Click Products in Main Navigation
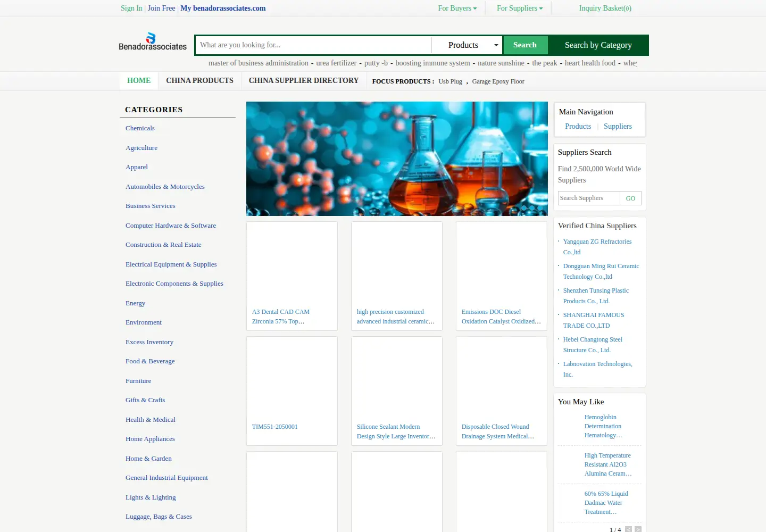This screenshot has height=532, width=766. click(578, 127)
